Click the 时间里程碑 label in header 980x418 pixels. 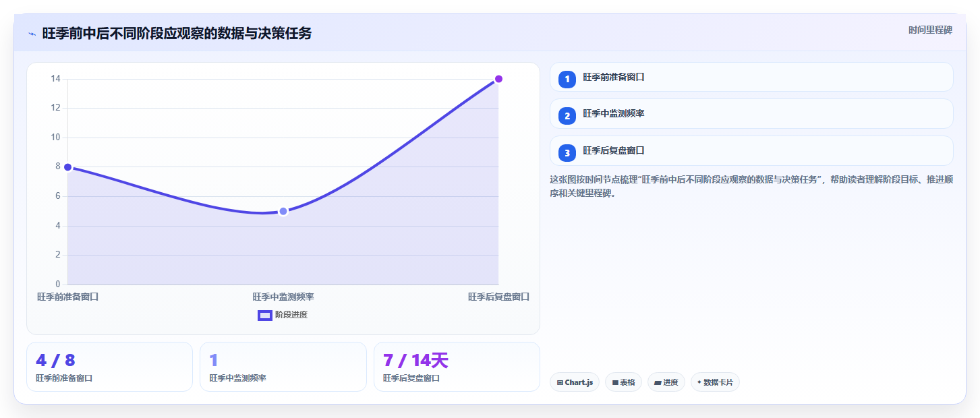click(x=930, y=30)
